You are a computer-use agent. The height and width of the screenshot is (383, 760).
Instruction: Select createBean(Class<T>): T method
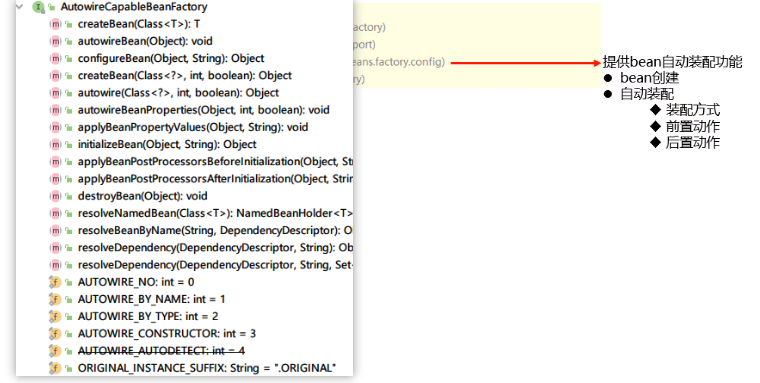[139, 24]
